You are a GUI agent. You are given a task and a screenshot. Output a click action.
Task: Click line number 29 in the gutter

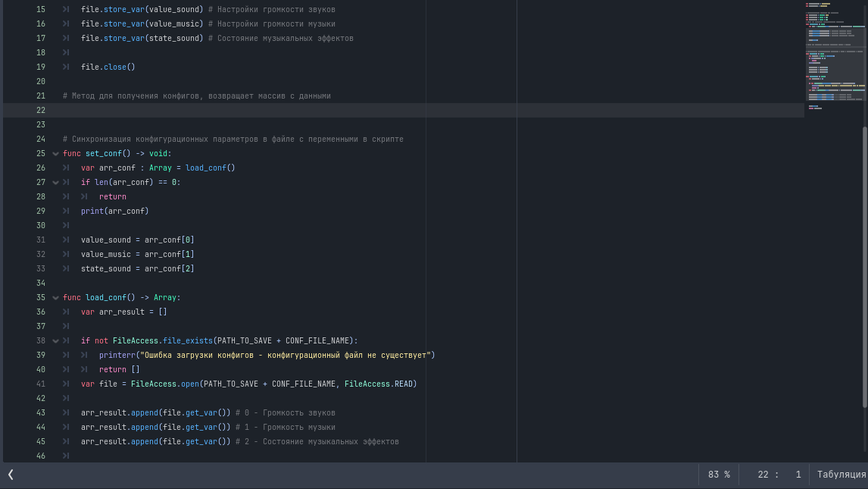(41, 211)
